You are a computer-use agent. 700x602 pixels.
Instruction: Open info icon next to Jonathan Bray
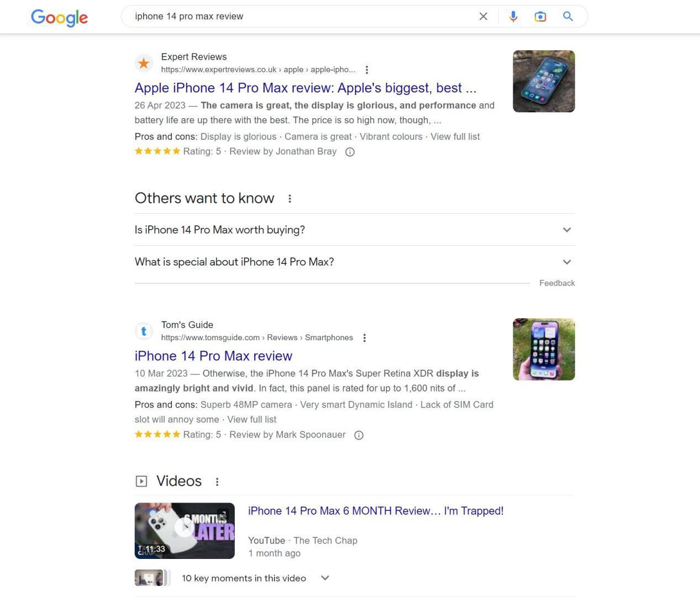tap(350, 152)
